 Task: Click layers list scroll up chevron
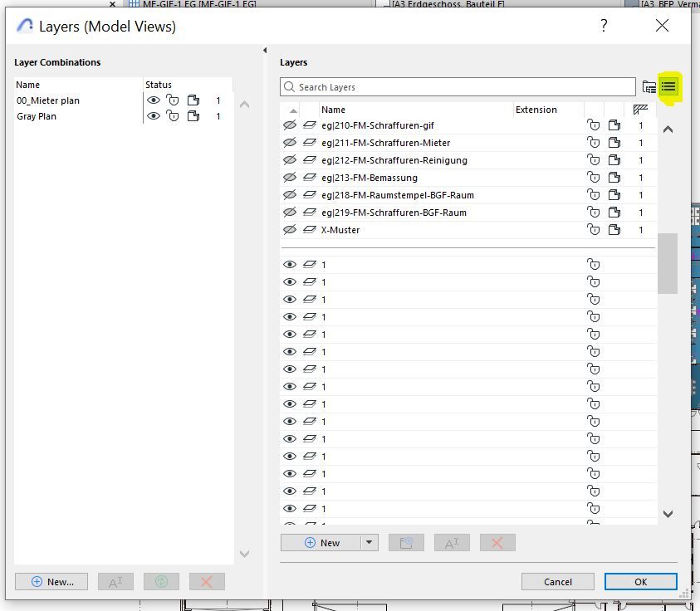[x=668, y=130]
